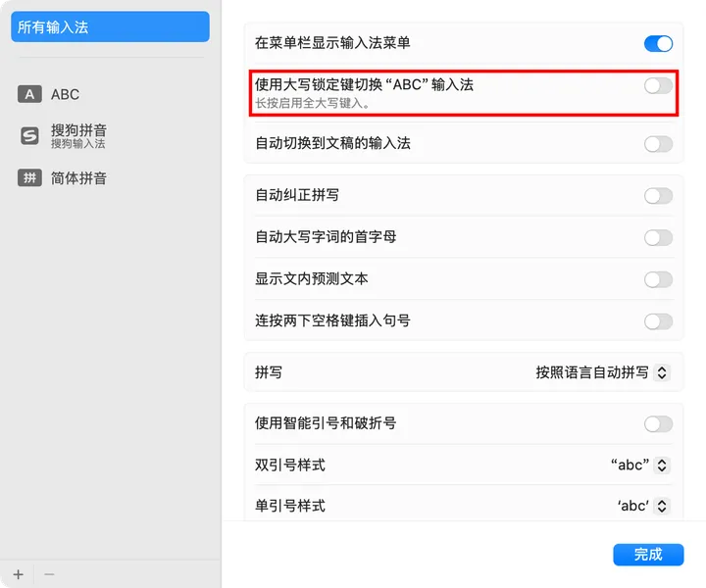Toggle 自动切换到文稿的输入法 on

pyautogui.click(x=658, y=144)
